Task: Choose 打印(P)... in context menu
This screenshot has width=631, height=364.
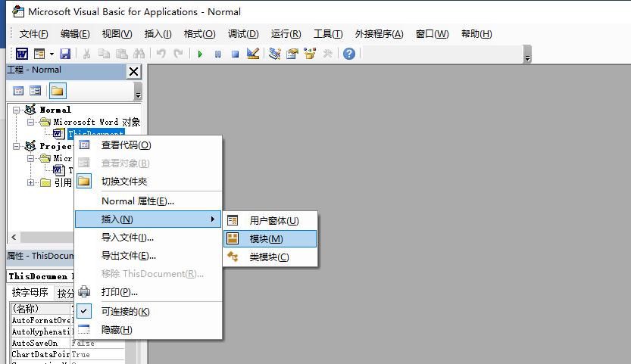Action: coord(148,291)
